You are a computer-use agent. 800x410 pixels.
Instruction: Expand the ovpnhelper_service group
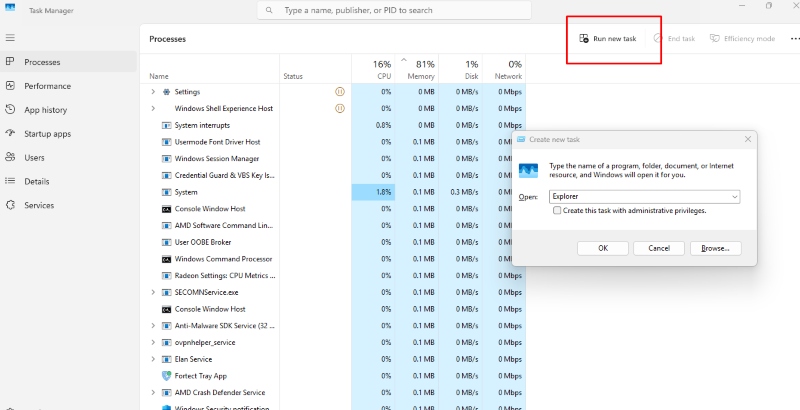[x=153, y=343]
